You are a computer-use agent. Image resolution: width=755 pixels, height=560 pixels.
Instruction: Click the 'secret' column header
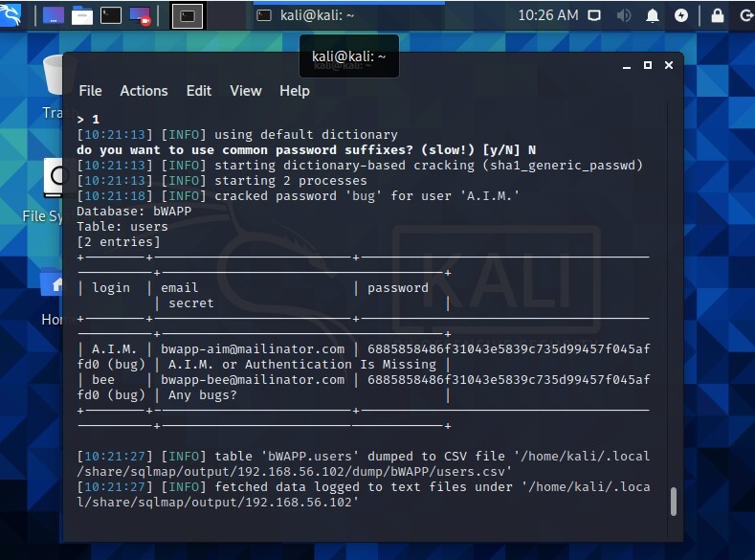click(x=191, y=303)
